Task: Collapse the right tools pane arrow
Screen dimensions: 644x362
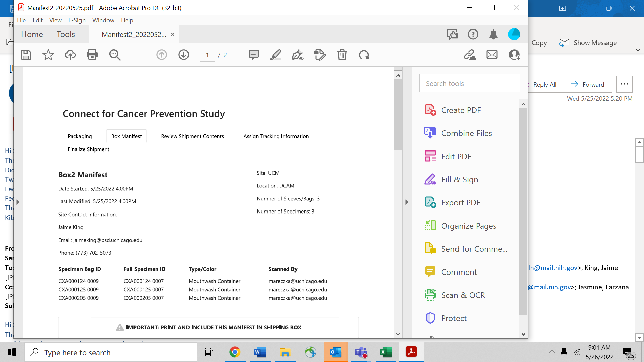Action: [407, 202]
